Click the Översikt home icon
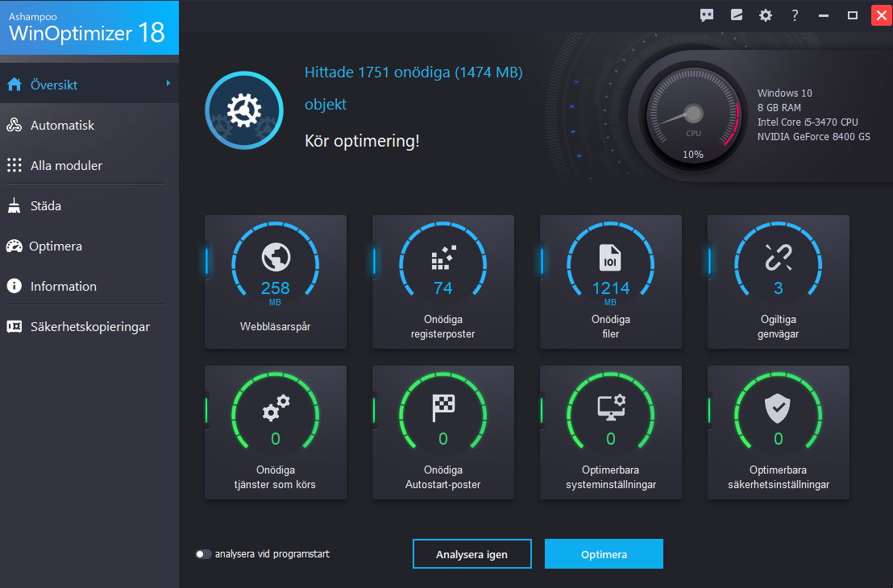Image resolution: width=893 pixels, height=588 pixels. [x=15, y=85]
